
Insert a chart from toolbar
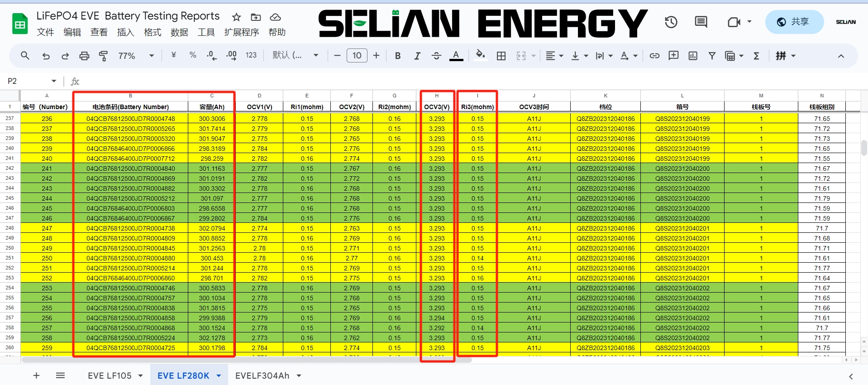pyautogui.click(x=692, y=56)
